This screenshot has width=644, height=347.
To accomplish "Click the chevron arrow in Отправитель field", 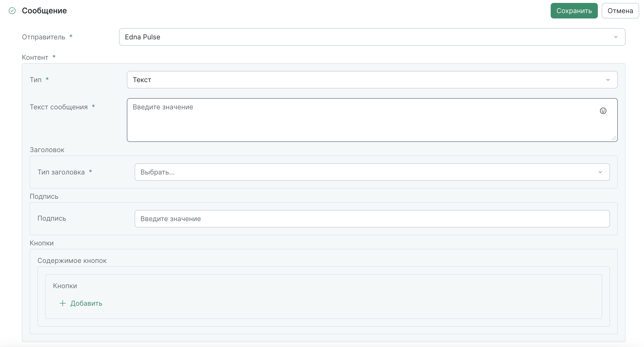I will point(616,37).
